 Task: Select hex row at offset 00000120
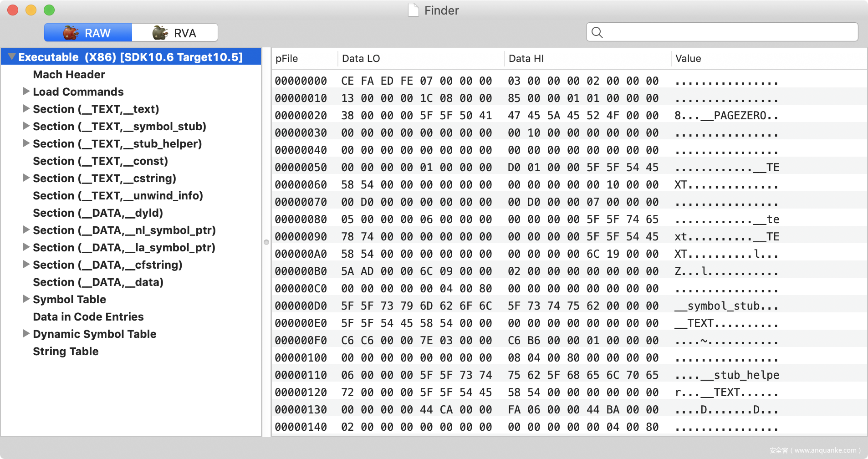[x=569, y=393]
